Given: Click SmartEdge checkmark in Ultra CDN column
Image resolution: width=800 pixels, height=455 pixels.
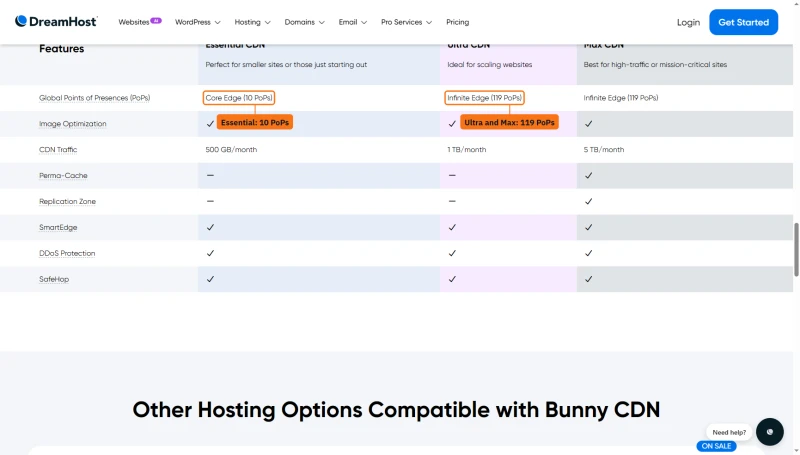Looking at the screenshot, I should tap(452, 228).
